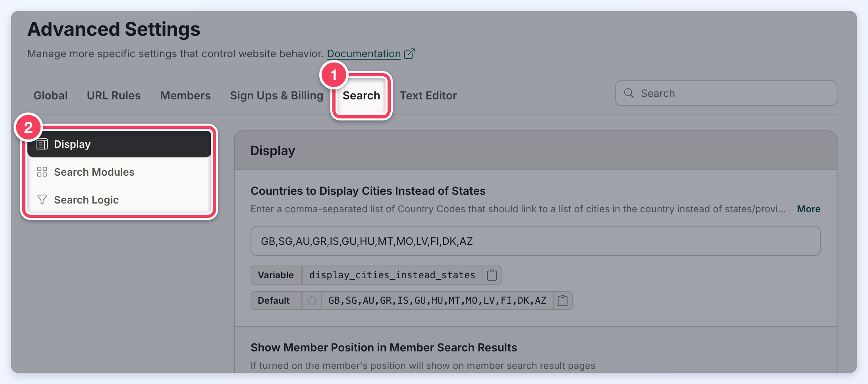Open the URL Rules tab
Viewport: 868px width, 384px height.
pyautogui.click(x=114, y=95)
